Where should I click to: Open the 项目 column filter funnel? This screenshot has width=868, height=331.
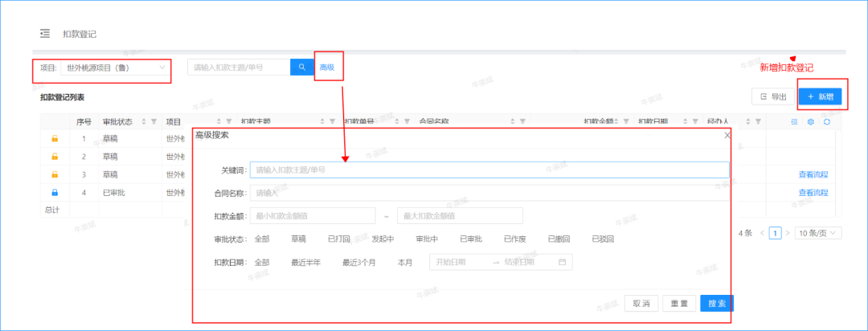pos(228,121)
